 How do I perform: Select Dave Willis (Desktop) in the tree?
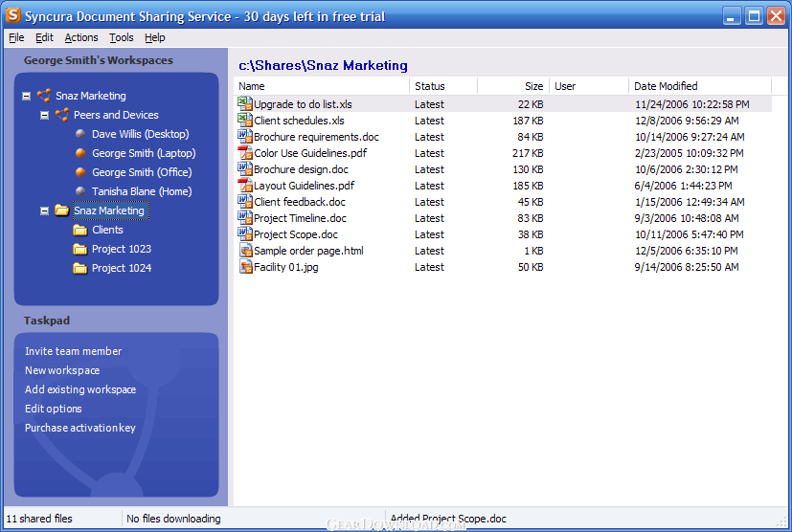pos(141,134)
